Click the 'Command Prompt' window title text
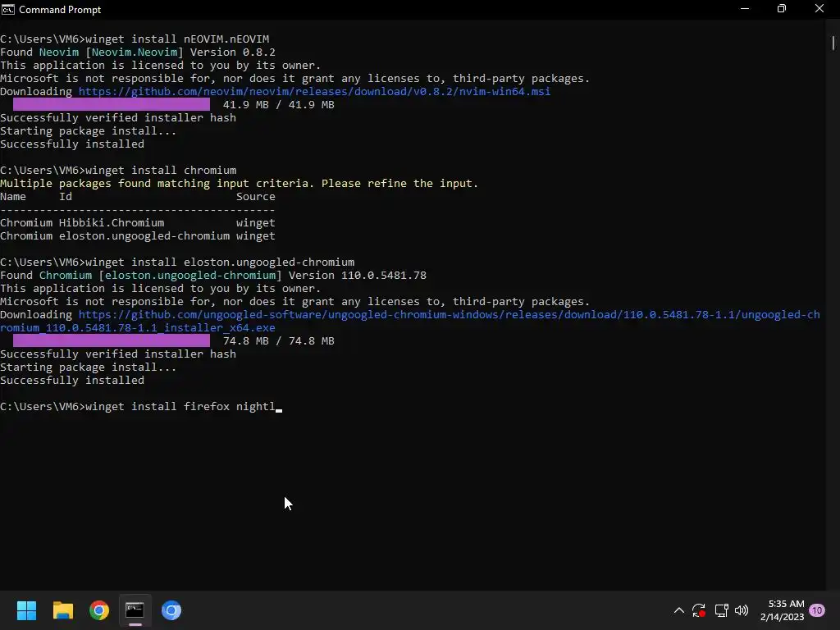 (x=60, y=10)
